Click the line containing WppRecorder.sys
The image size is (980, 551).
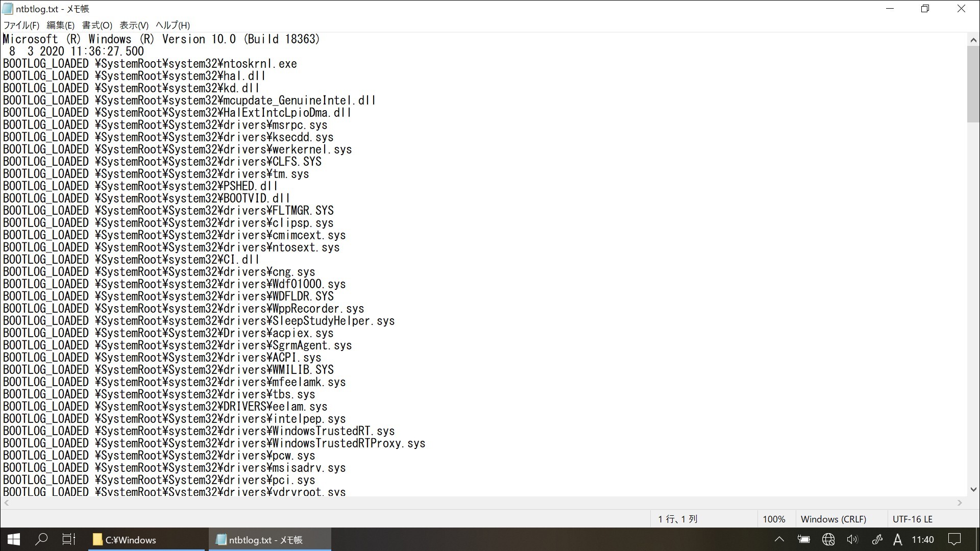coord(183,309)
